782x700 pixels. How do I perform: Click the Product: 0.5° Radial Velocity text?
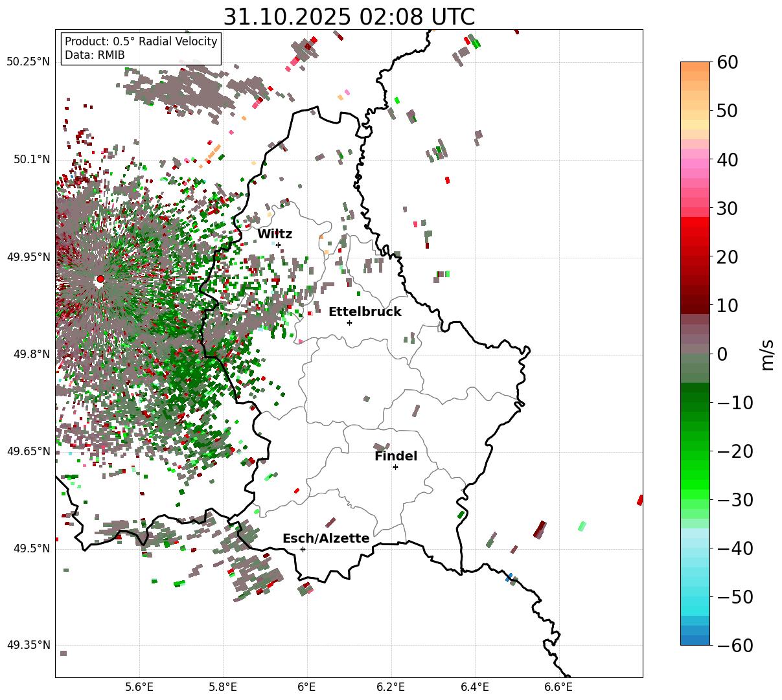point(141,41)
